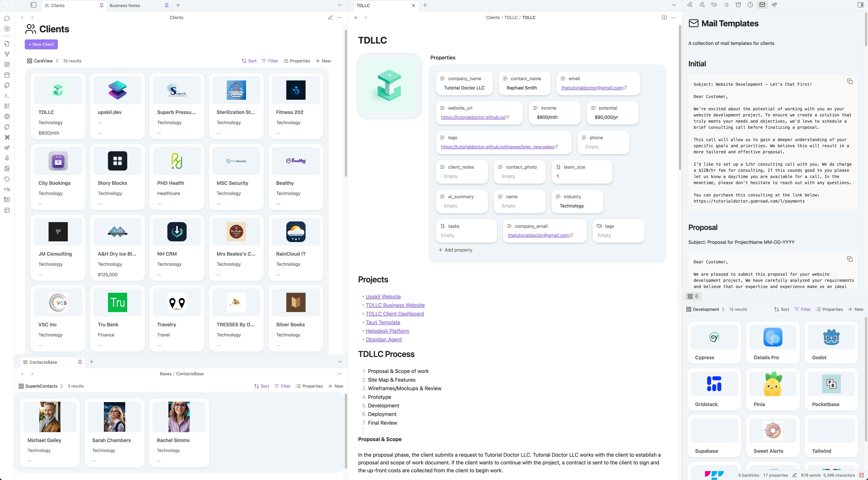
Task: Open the outline list icon
Action: click(x=726, y=5)
